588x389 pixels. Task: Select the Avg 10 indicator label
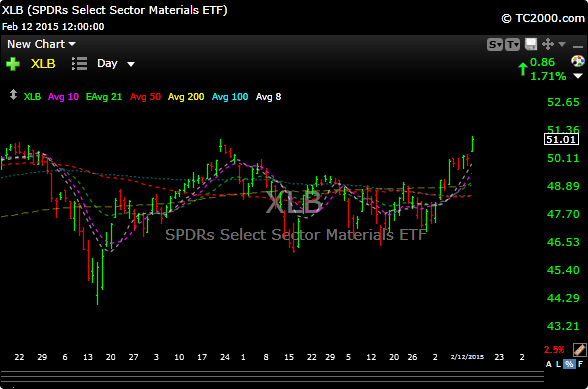point(63,97)
